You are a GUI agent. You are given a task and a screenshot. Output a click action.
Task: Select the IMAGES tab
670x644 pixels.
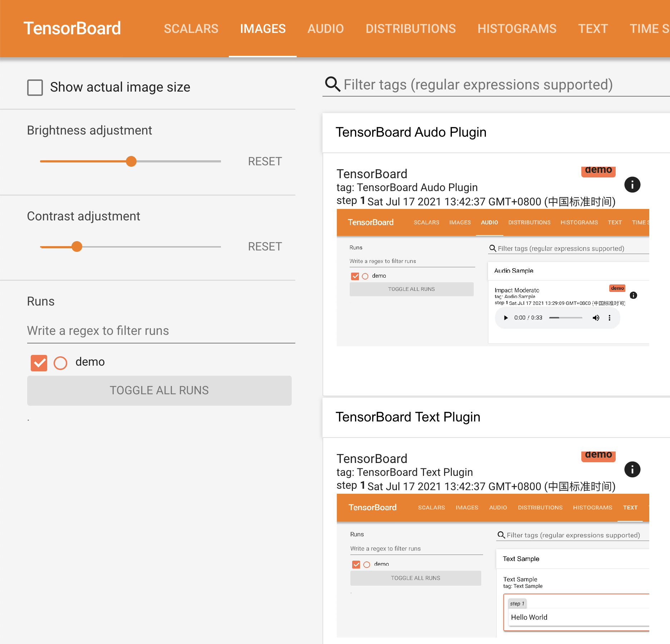(263, 29)
